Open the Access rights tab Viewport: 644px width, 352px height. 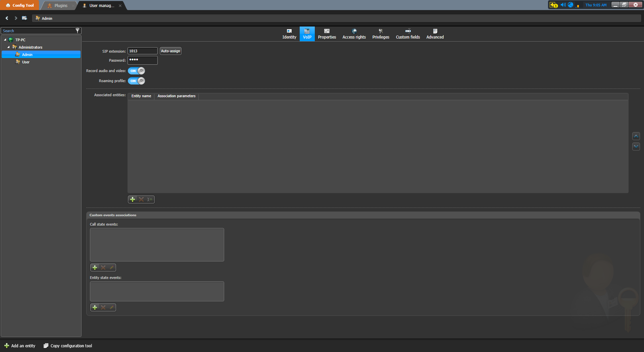(354, 34)
